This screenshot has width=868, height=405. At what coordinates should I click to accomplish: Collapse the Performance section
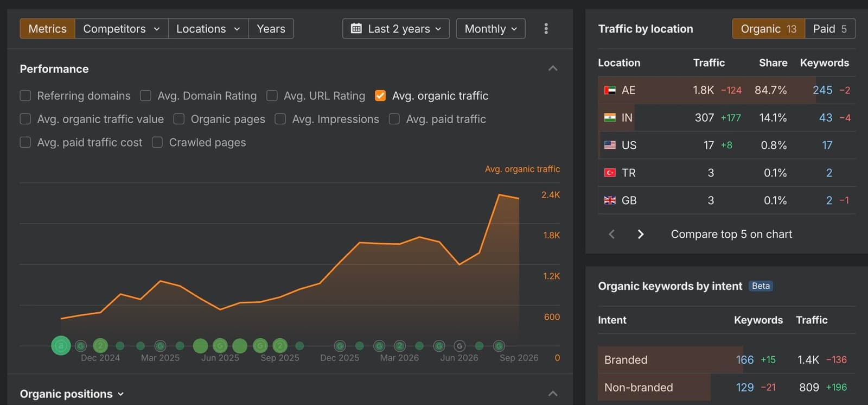[x=553, y=68]
